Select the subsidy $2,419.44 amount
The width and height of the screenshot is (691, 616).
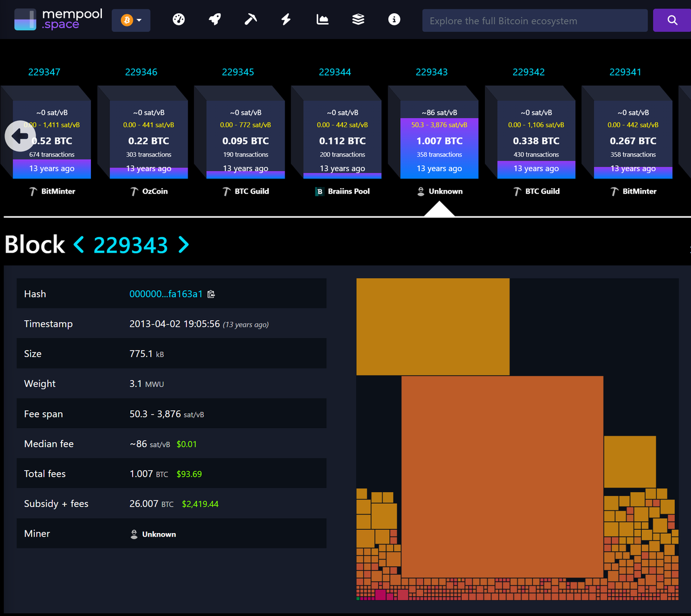[x=200, y=504]
